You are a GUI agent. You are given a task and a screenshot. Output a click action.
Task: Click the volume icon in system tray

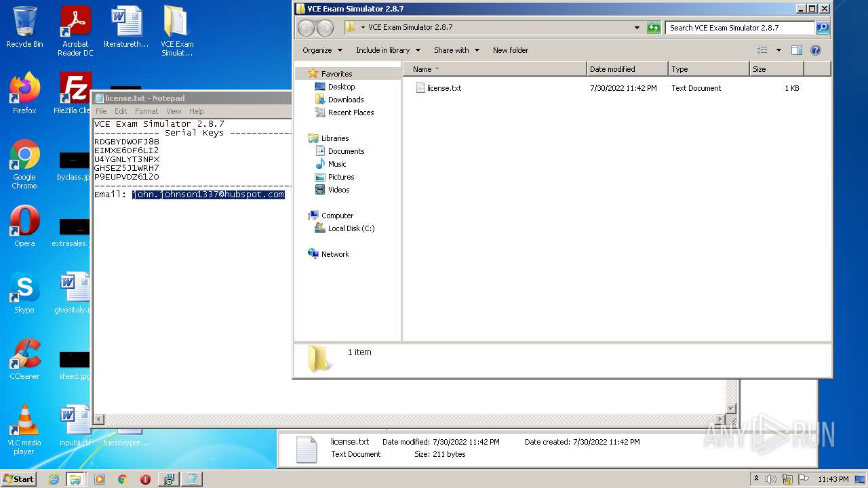771,479
